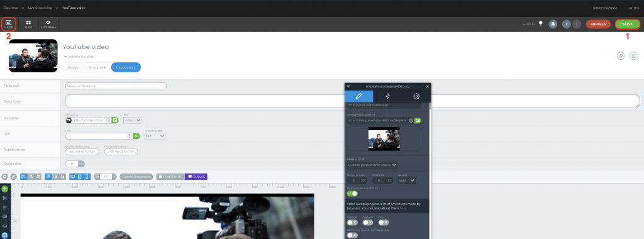Viewport: 644px width, 239px height.
Task: Close the layer editor panel
Action: tap(428, 87)
